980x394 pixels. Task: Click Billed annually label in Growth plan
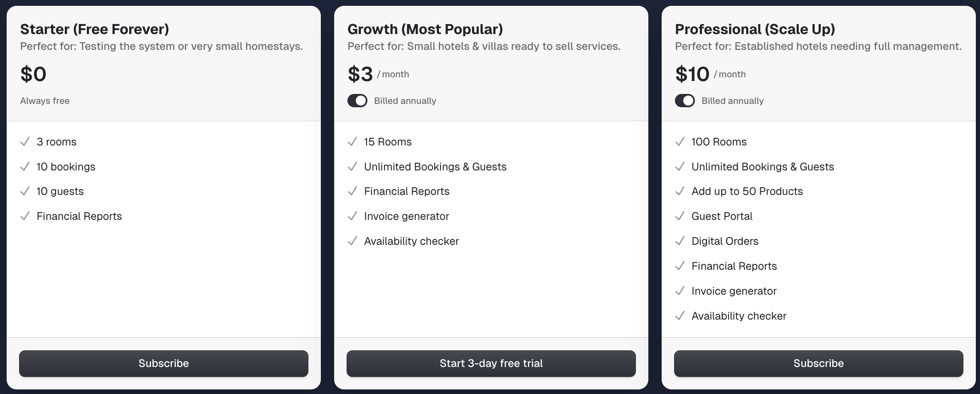405,101
